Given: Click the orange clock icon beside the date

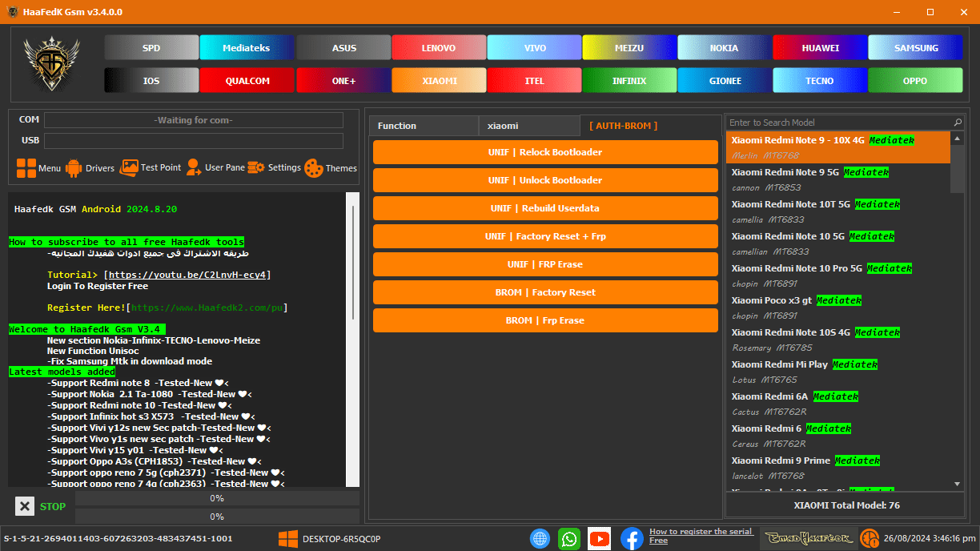Looking at the screenshot, I should (869, 538).
